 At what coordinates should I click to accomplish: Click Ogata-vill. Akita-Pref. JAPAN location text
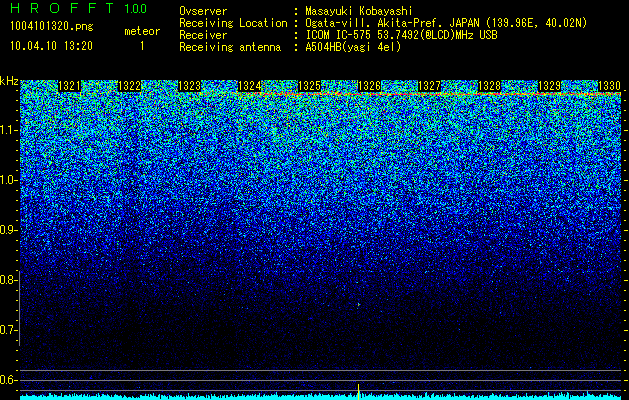point(446,23)
